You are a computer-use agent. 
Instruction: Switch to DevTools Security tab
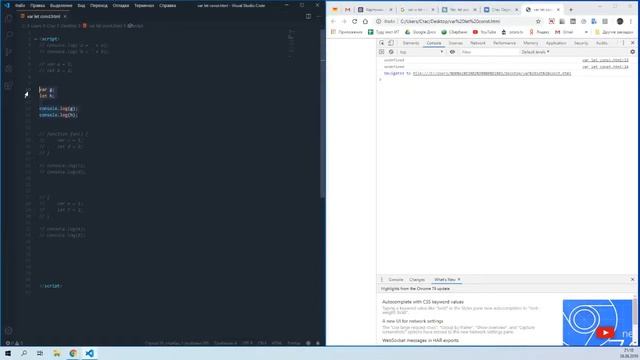click(581, 43)
